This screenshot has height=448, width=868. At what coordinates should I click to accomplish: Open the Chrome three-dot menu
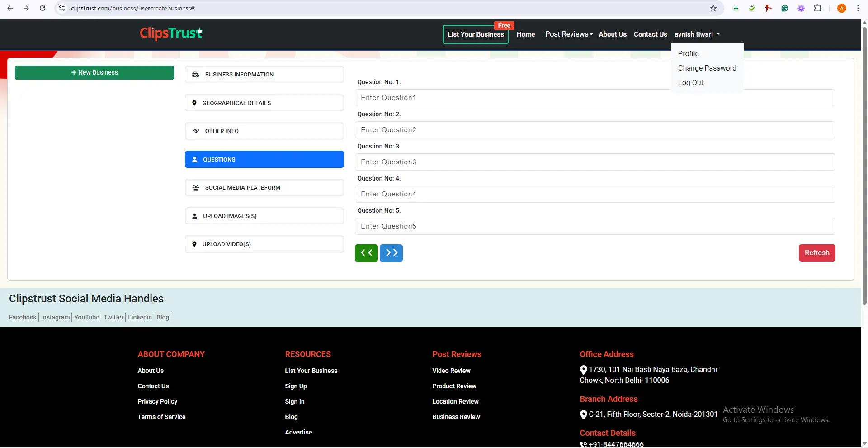[858, 8]
